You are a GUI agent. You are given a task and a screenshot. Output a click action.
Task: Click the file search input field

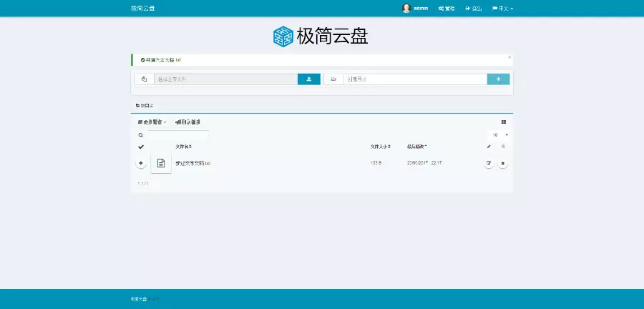[x=177, y=134]
